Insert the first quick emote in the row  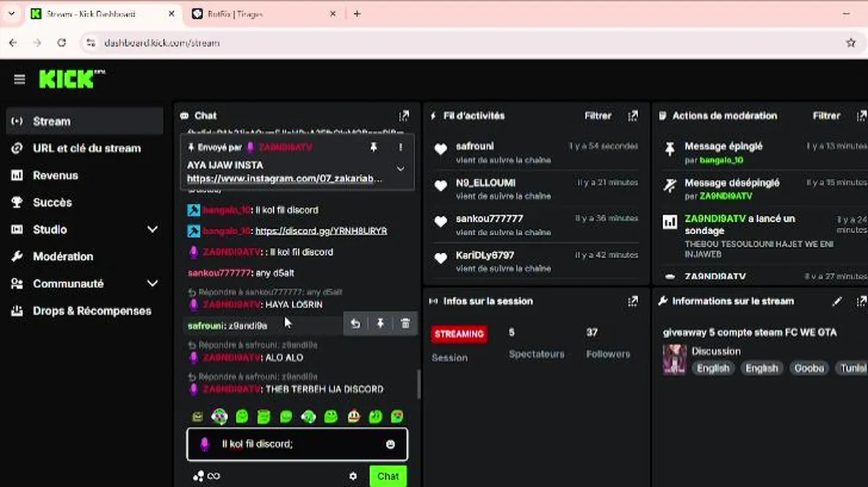[x=197, y=417]
